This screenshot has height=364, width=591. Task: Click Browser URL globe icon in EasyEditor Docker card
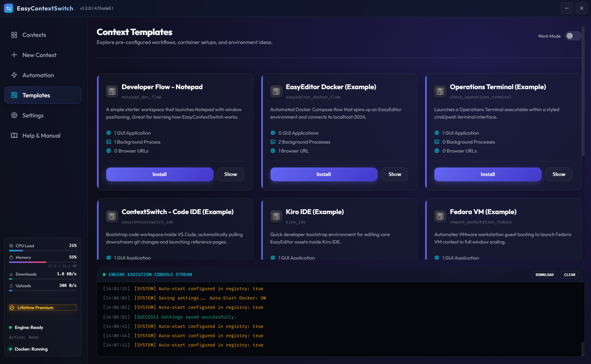click(273, 151)
